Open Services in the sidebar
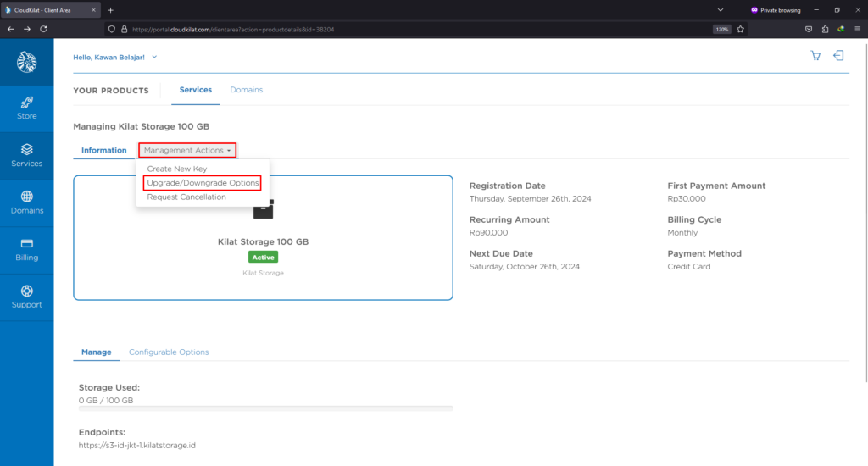Viewport: 868px width, 466px height. 26,156
